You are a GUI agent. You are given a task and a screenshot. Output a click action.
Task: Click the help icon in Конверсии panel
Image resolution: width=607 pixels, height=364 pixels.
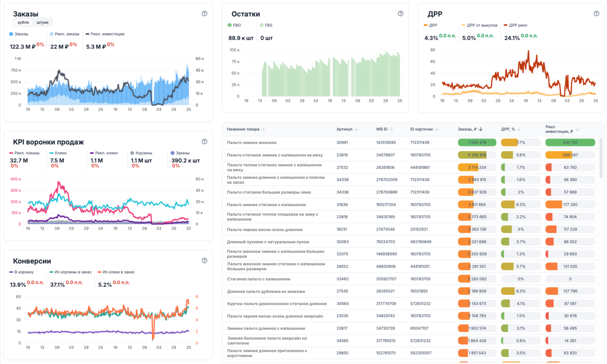click(205, 260)
